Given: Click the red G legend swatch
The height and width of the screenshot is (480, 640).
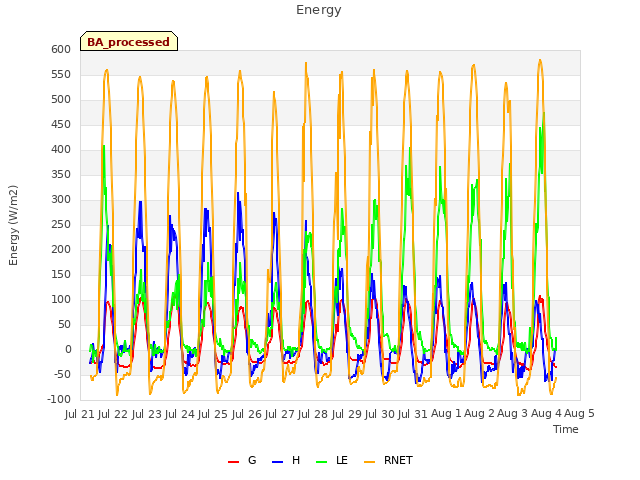Looking at the screenshot, I should coord(233,462).
